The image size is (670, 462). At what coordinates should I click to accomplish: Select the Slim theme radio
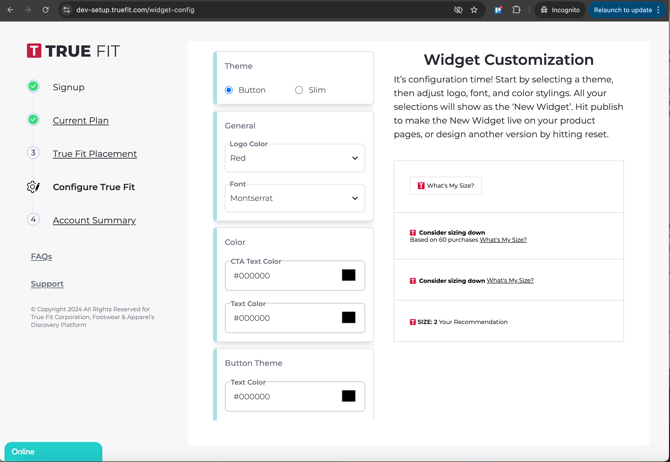click(x=299, y=90)
